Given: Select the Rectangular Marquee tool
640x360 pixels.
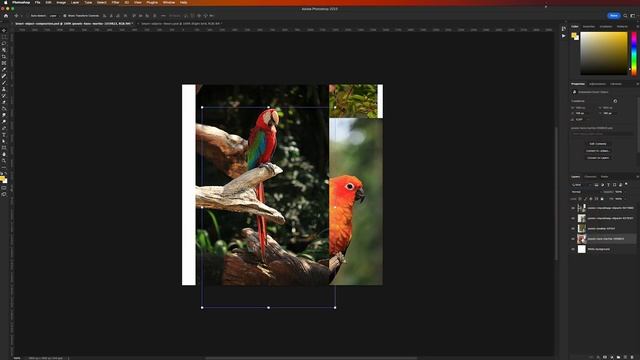Looking at the screenshot, I should point(4,37).
